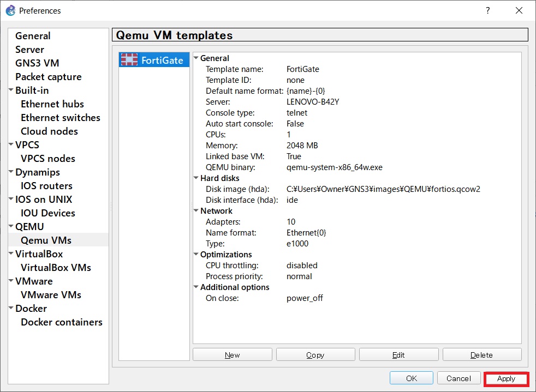Select the FortiGate template icon

[129, 60]
